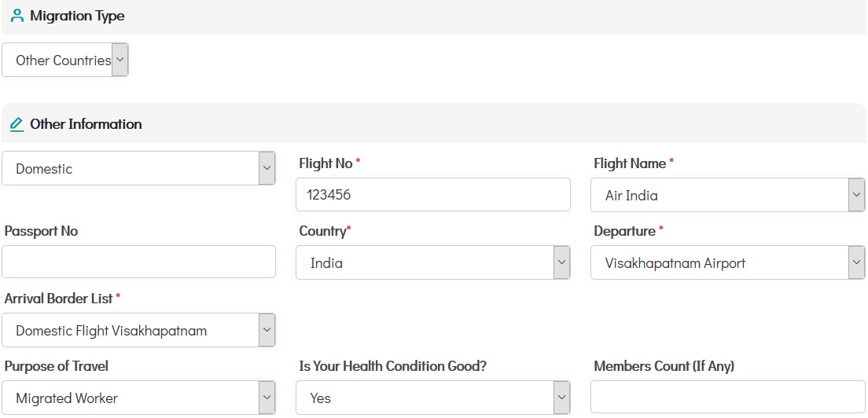This screenshot has height=418, width=868.
Task: Click into the Passport No field
Action: point(138,262)
